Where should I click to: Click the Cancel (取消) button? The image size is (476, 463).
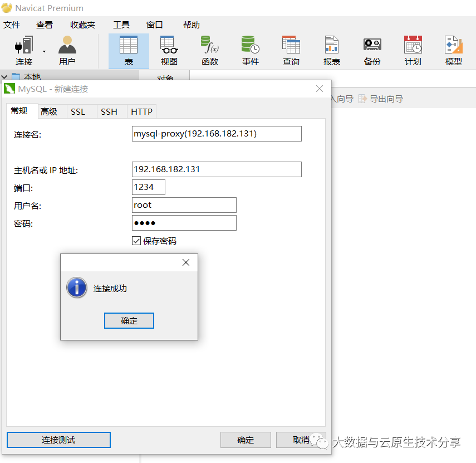(301, 440)
